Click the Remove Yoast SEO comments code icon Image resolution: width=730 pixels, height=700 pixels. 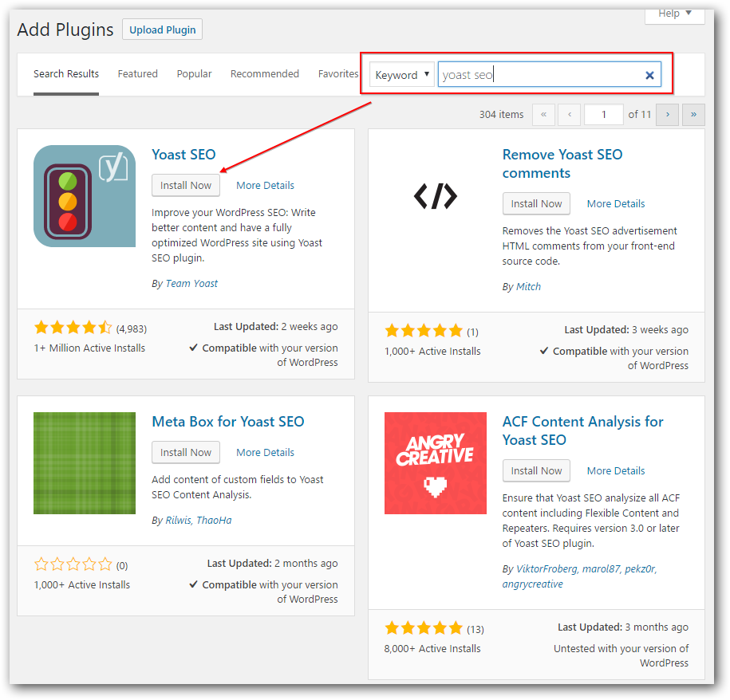[x=436, y=196]
